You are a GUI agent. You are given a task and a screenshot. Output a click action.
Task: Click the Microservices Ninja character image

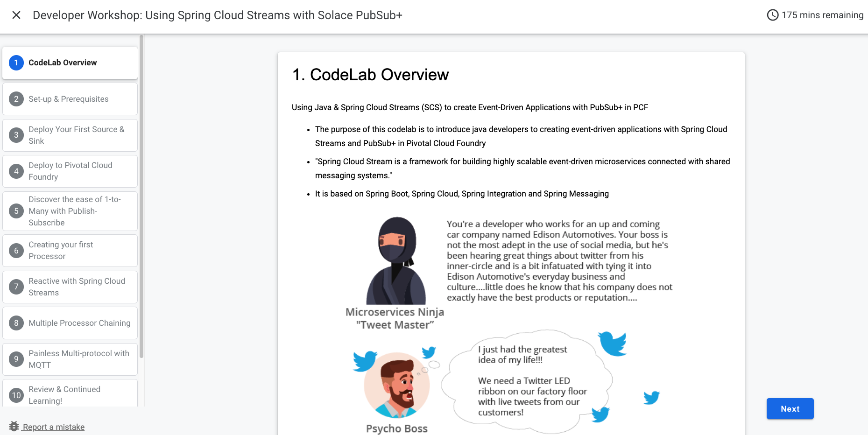[396, 260]
